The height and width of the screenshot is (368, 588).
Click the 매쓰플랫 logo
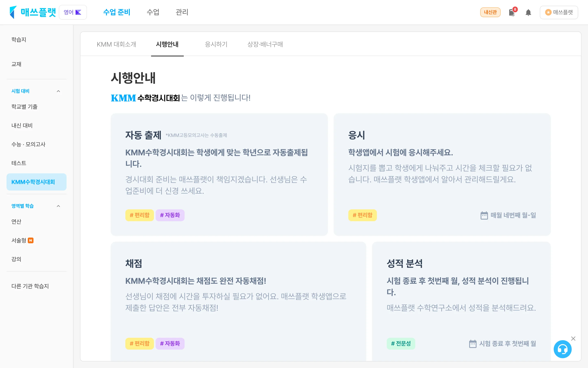click(x=32, y=12)
